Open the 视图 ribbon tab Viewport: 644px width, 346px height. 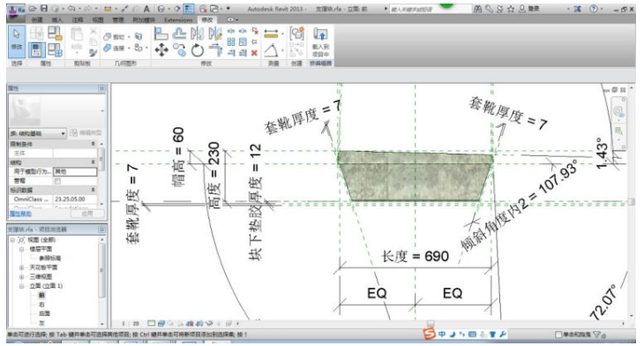98,19
